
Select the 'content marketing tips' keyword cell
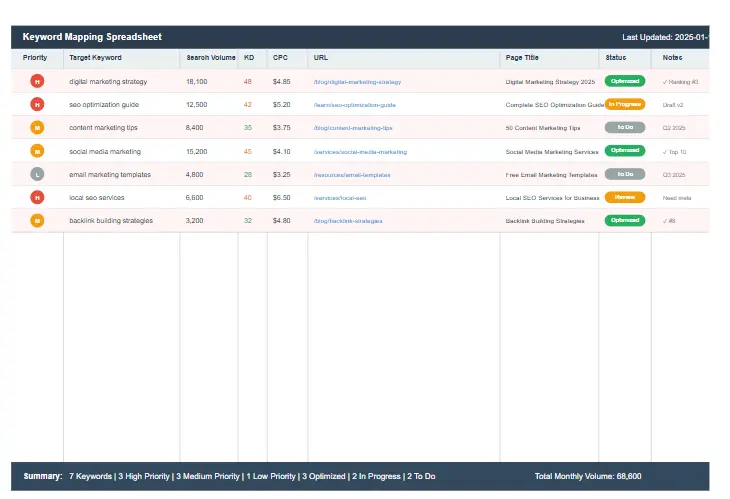point(103,128)
